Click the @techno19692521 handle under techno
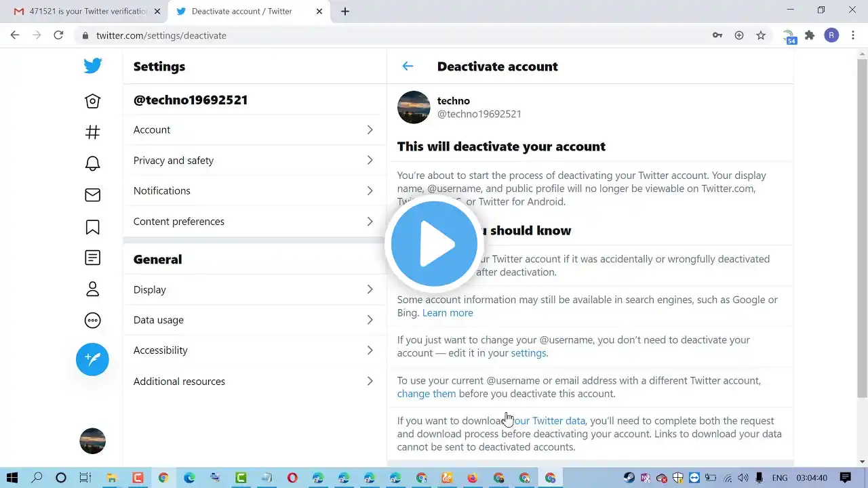The width and height of the screenshot is (868, 488). [x=479, y=114]
